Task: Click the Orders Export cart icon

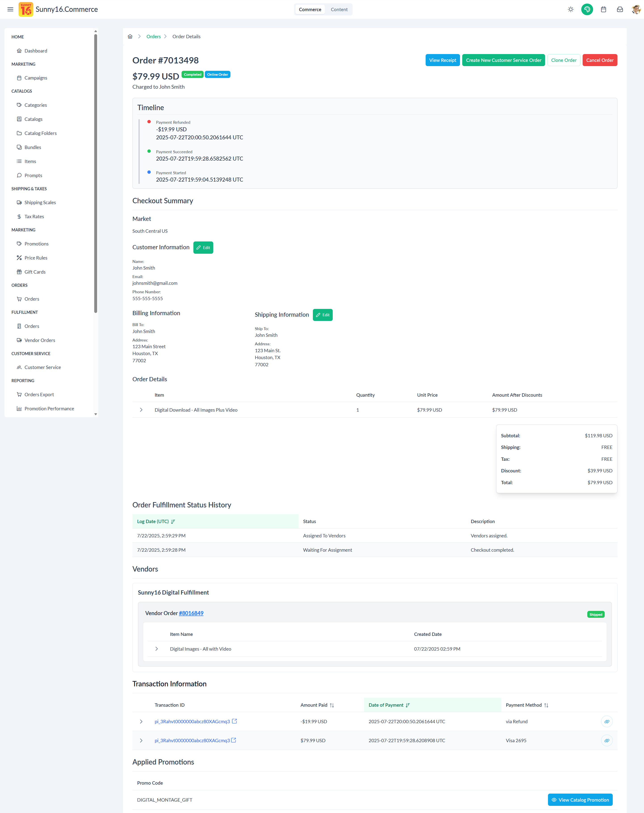Action: 19,394
